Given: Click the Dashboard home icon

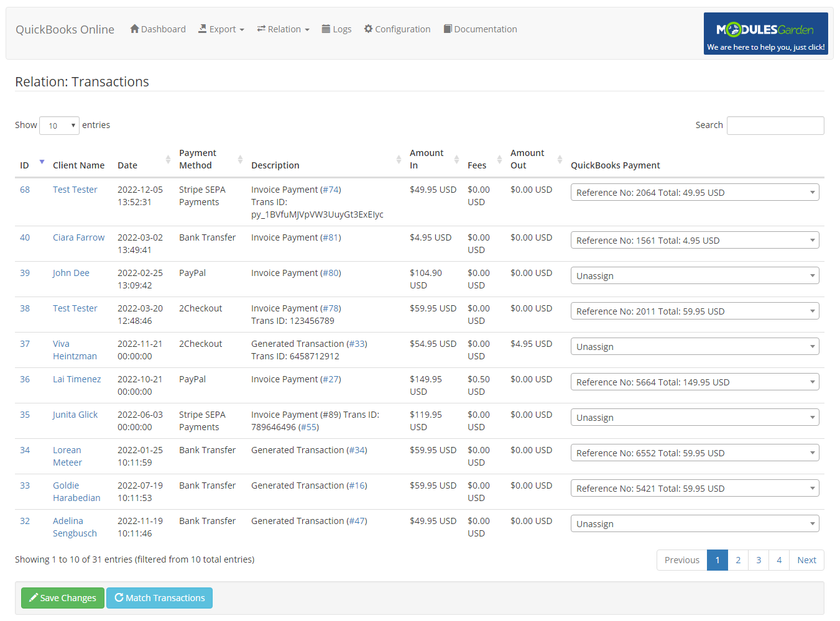Looking at the screenshot, I should [134, 29].
